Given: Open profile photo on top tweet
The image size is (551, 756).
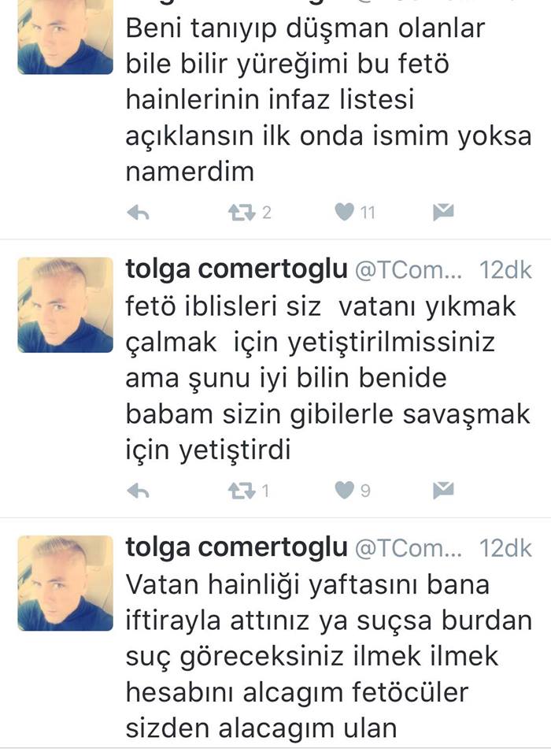Looking at the screenshot, I should point(65,37).
